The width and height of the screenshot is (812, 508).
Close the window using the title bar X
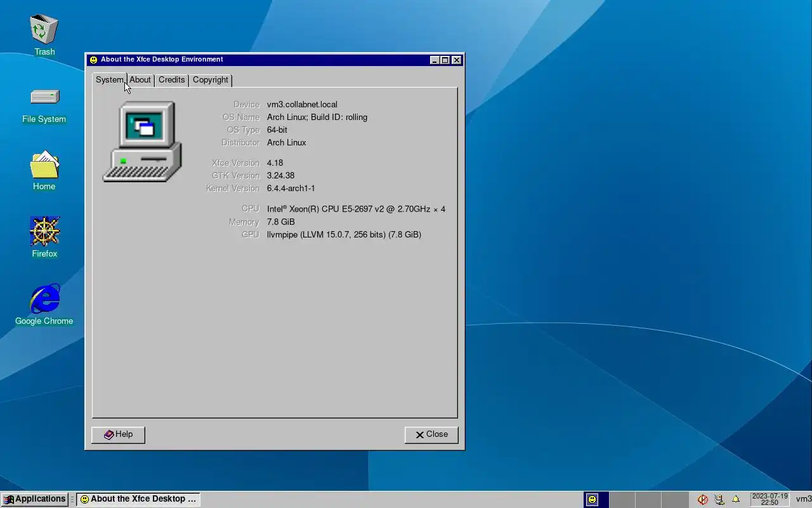pyautogui.click(x=456, y=60)
